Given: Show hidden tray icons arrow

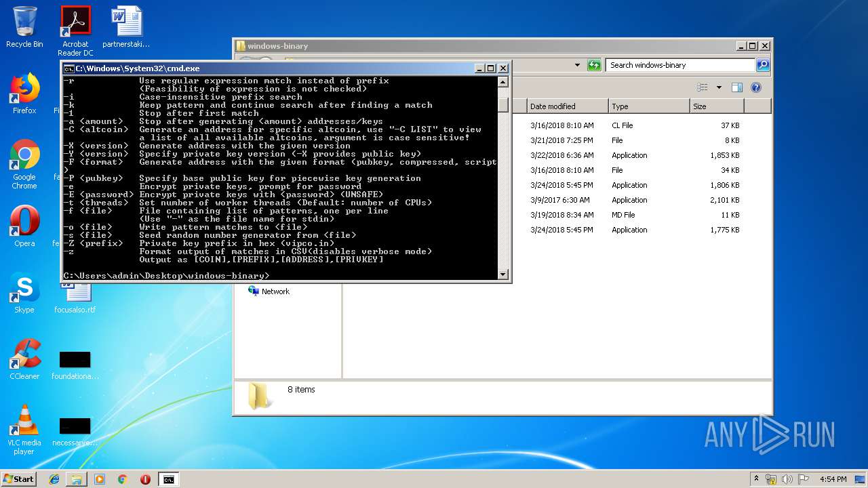Looking at the screenshot, I should click(756, 479).
